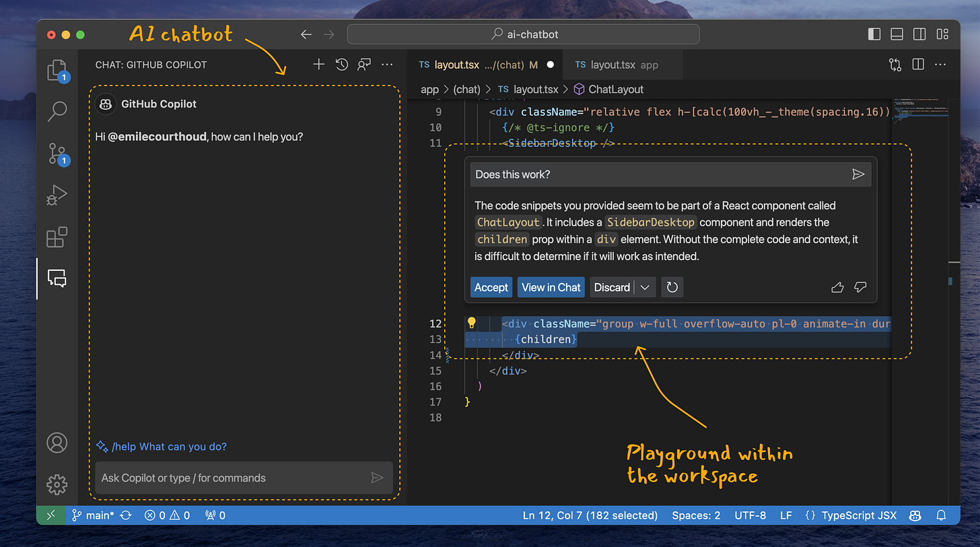Toggle the primary side bar layout
This screenshot has height=547, width=980.
874,34
